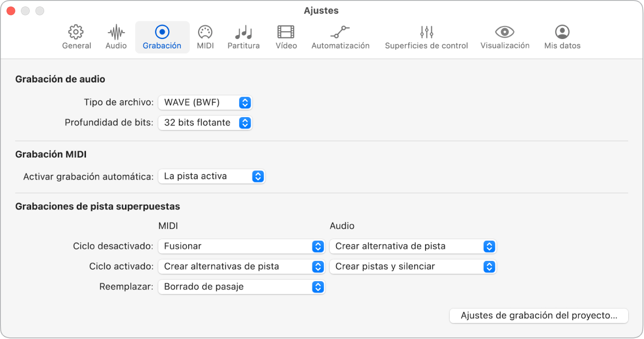Open the Mis datos profile icon

pos(562,33)
